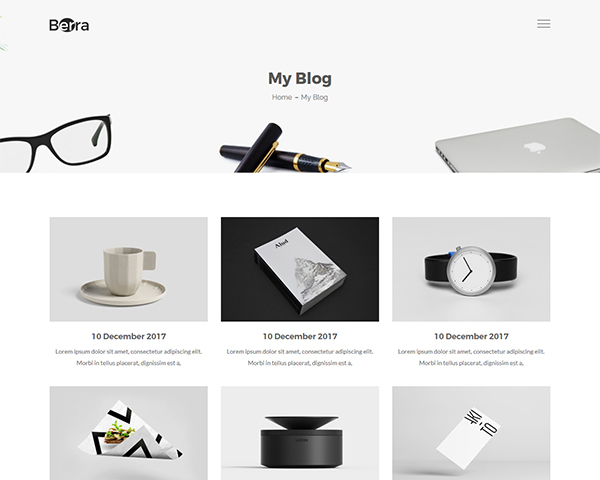Click the My Blog breadcrumb link
600x480 pixels.
(x=314, y=97)
